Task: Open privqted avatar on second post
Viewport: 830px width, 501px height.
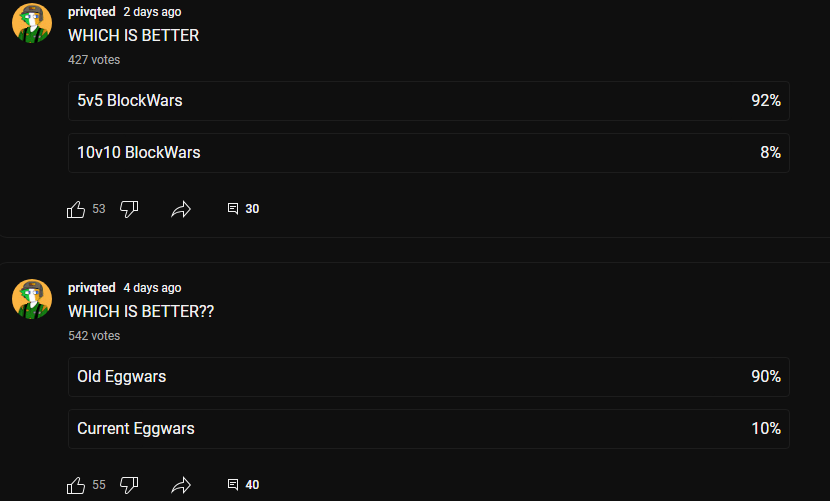Action: tap(32, 299)
